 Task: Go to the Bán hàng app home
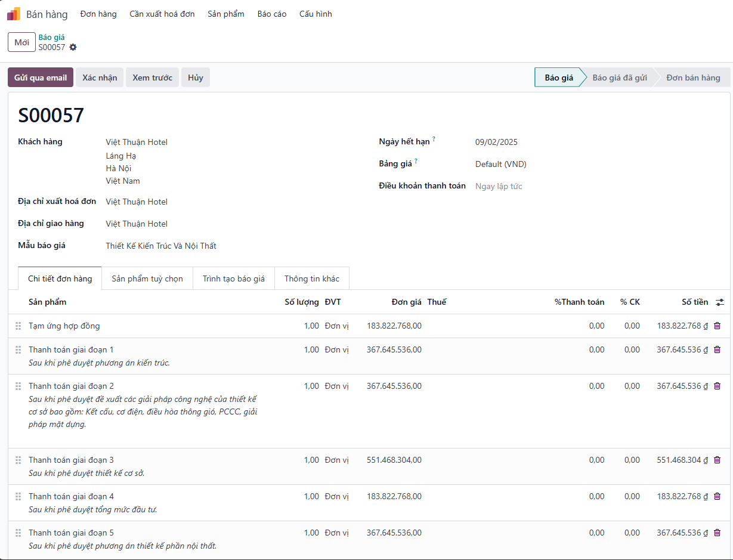coord(47,14)
